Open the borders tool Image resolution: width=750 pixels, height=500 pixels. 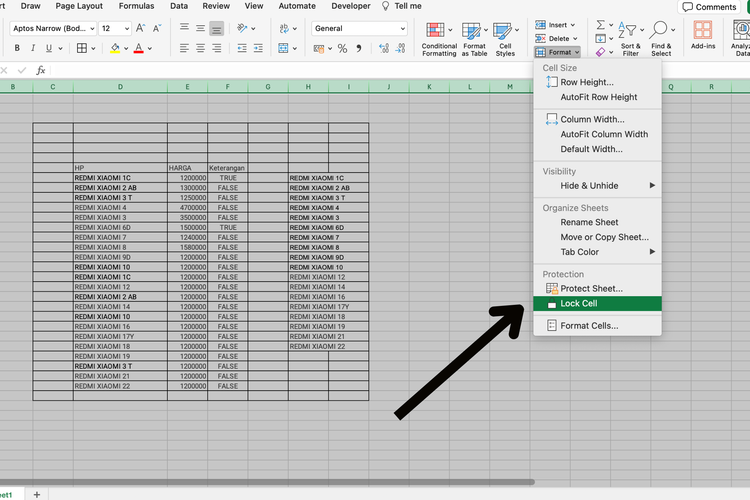pyautogui.click(x=82, y=48)
